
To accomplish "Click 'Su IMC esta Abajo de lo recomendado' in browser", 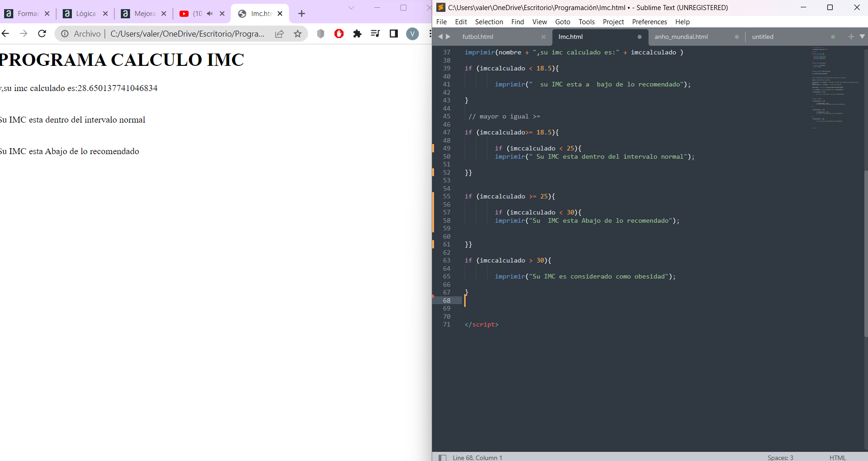I will tap(70, 151).
